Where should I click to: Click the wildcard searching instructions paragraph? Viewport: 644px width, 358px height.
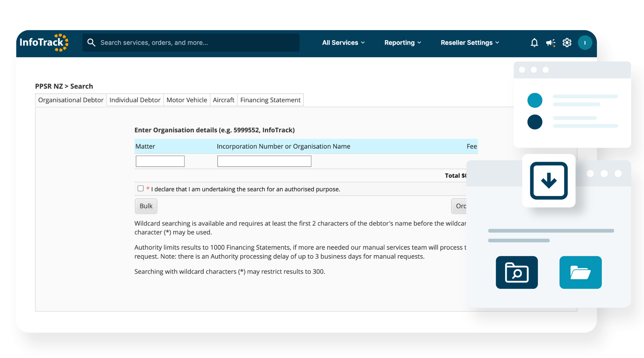(300, 228)
